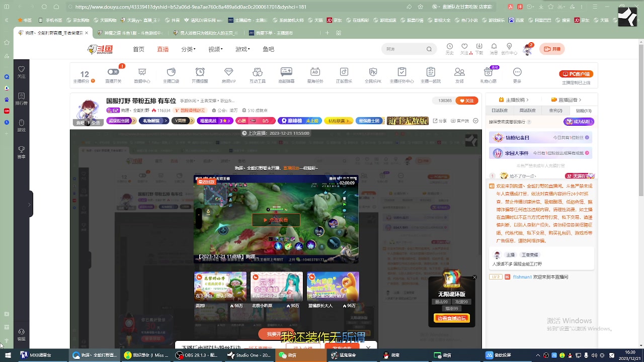This screenshot has width=644, height=362.
Task: Click the purple 成为钻粉 button
Action: coord(579,122)
